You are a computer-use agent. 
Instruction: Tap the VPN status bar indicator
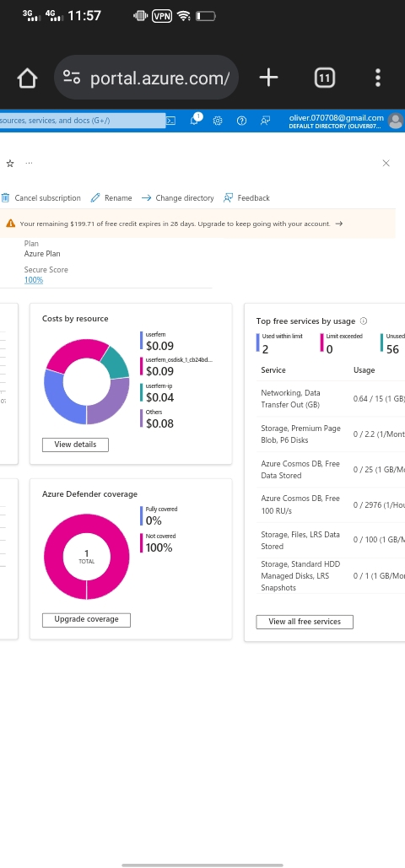[x=162, y=16]
